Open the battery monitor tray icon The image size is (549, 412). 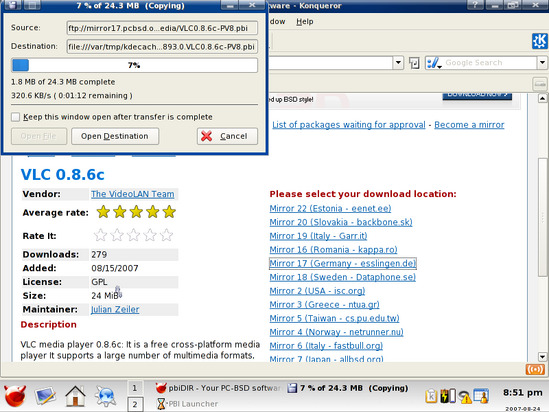click(448, 396)
